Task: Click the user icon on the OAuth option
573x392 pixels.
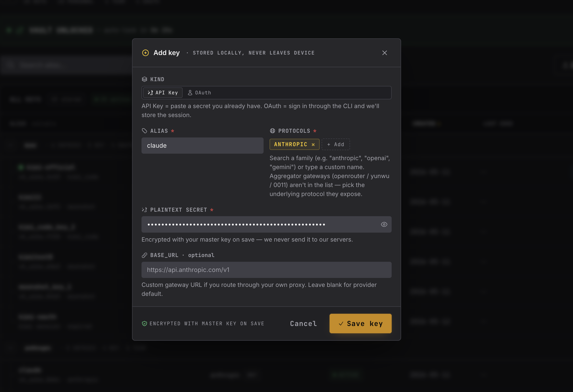Action: tap(190, 93)
